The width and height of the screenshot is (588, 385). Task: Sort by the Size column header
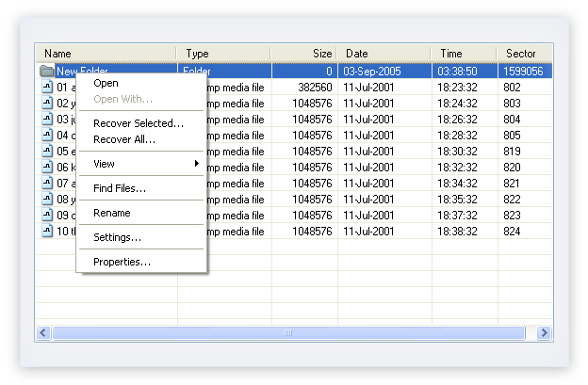pyautogui.click(x=303, y=54)
